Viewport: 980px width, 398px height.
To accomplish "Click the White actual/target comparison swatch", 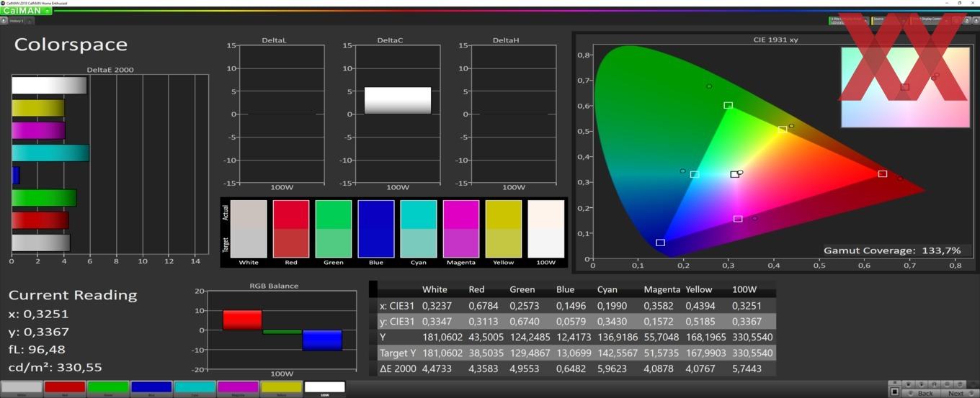I will pos(249,229).
